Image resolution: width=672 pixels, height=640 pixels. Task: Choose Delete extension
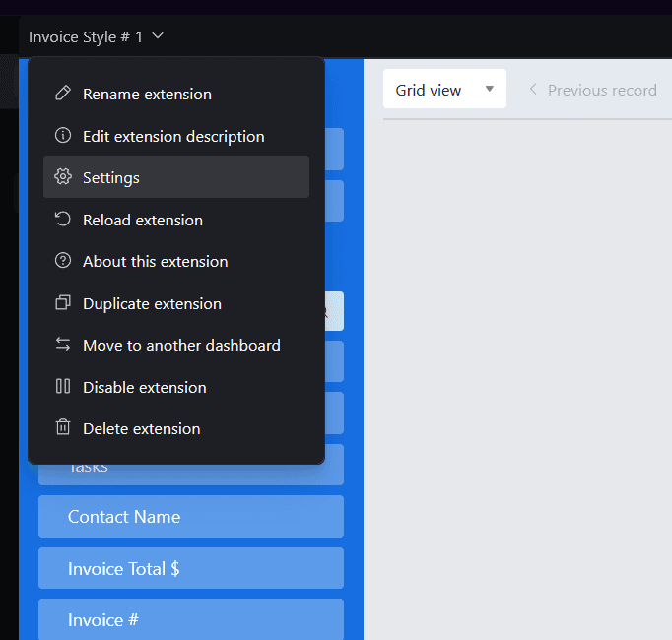click(176, 429)
